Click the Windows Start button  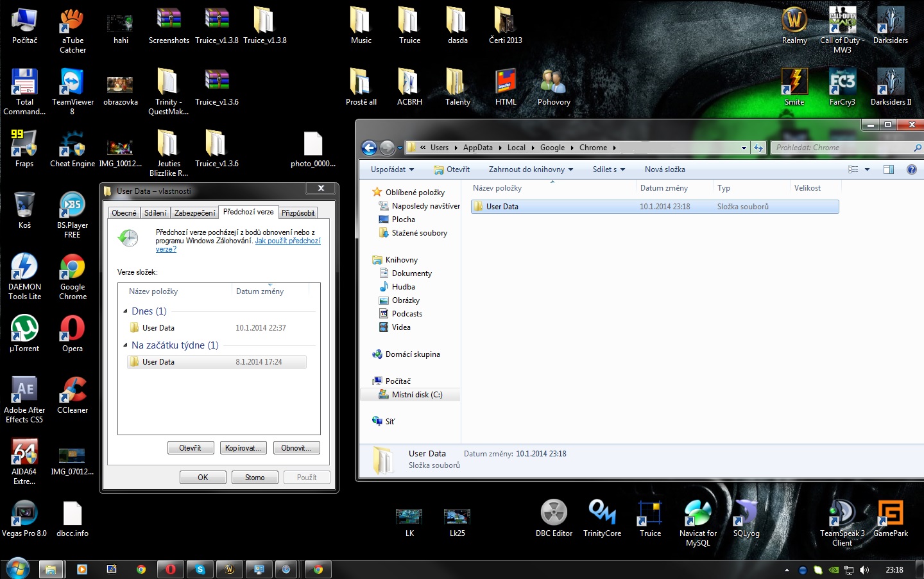[x=17, y=569]
